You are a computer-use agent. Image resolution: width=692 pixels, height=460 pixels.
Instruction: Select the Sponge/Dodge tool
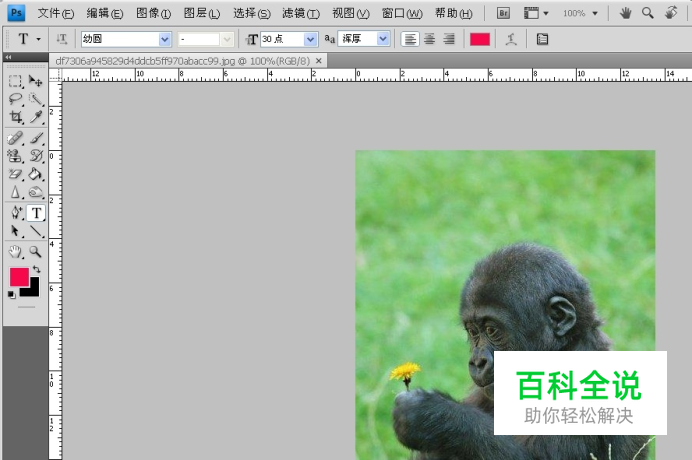click(x=36, y=192)
